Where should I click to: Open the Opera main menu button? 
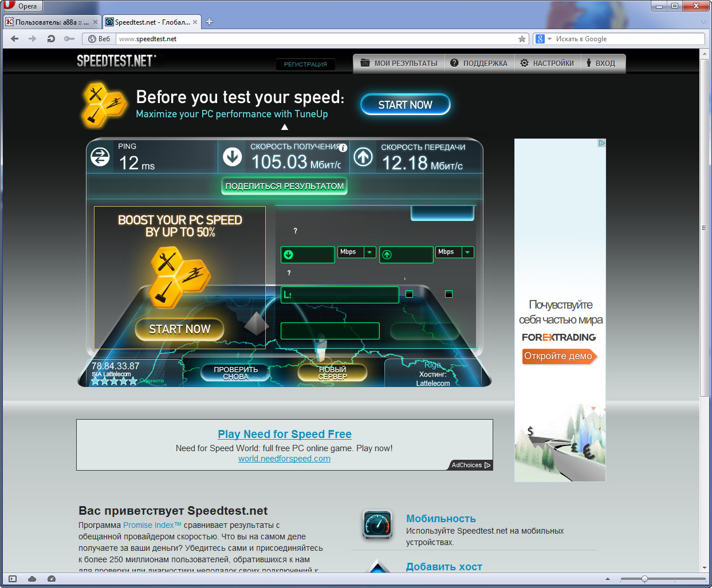pyautogui.click(x=22, y=6)
